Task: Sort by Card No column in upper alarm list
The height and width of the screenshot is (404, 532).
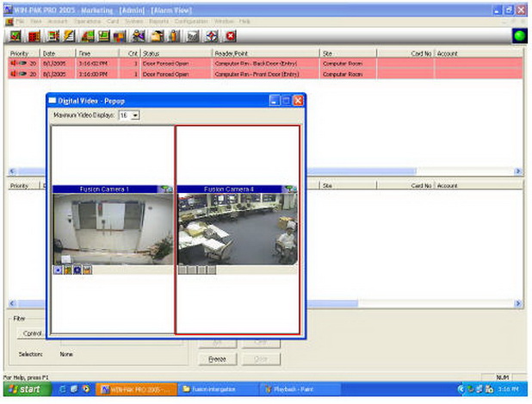Action: 405,53
